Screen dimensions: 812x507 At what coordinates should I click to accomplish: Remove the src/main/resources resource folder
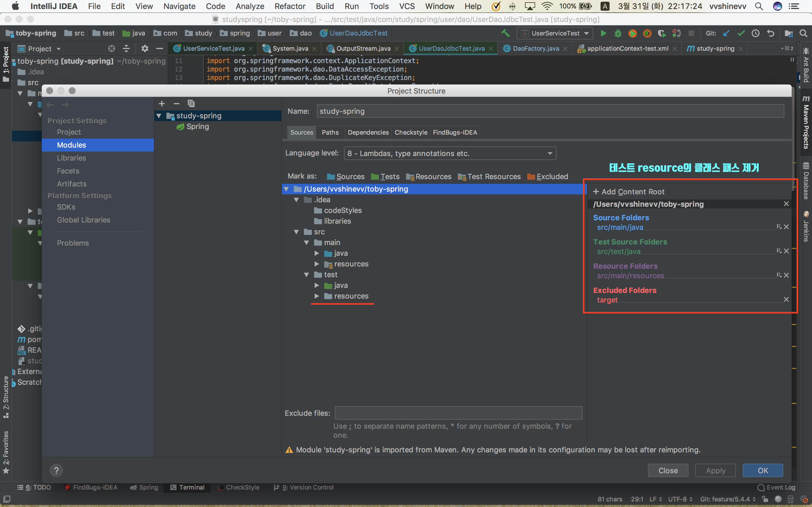[x=786, y=275]
